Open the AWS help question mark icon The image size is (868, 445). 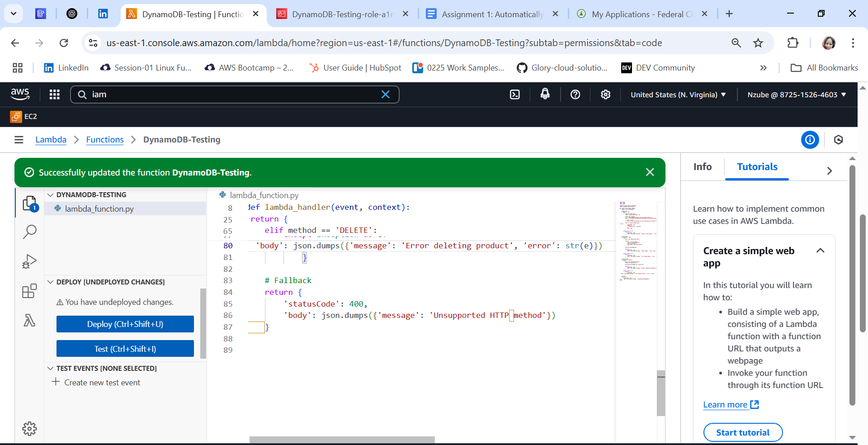576,94
